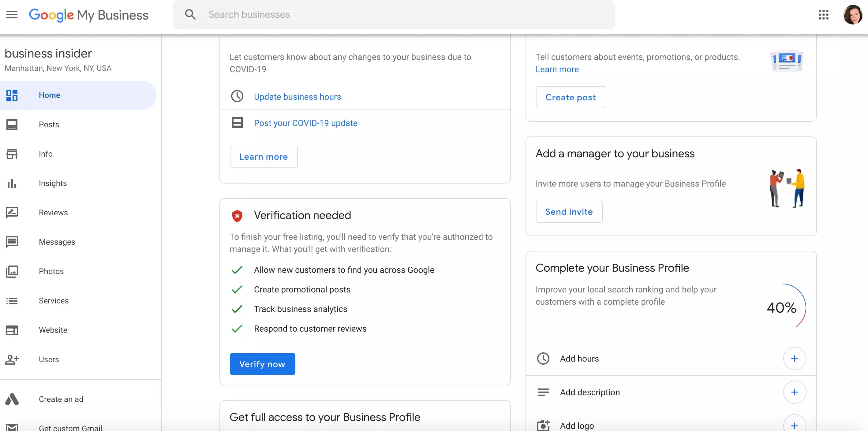
Task: Click the plus button for Add hours
Action: 795,358
